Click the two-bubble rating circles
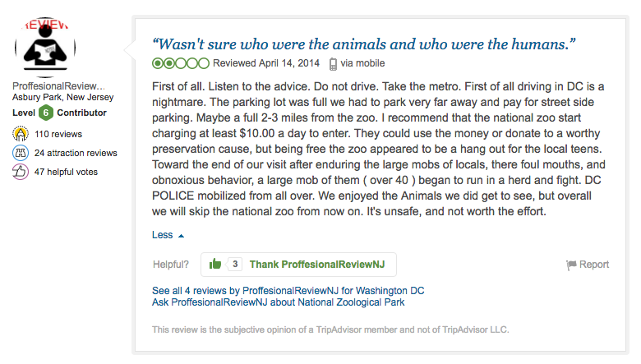The height and width of the screenshot is (364, 641). pos(181,63)
